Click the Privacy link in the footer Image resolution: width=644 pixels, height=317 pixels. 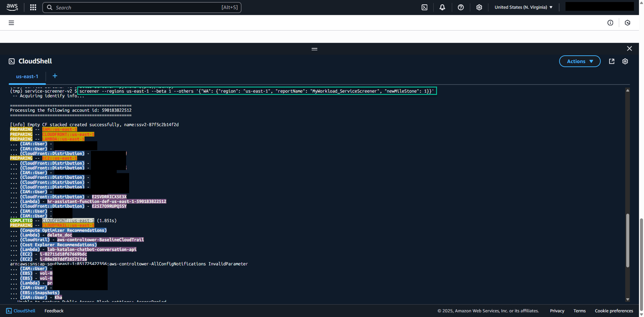click(557, 311)
